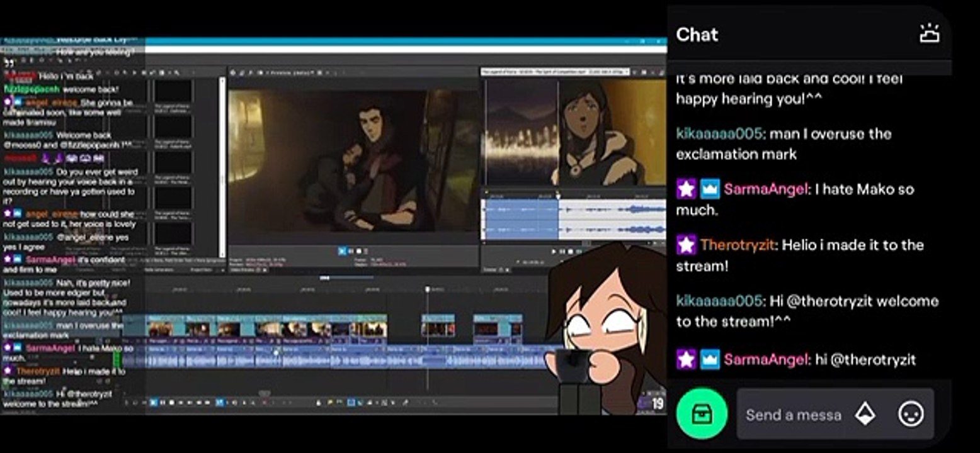Tap the star badge on SarmaAngel's "hi" message
Viewport: 980px width, 453px height.
coord(686,359)
